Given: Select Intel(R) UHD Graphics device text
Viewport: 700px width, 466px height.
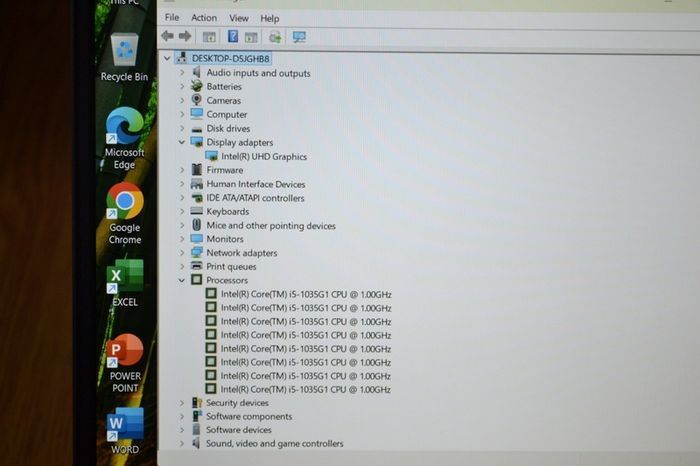Looking at the screenshot, I should pyautogui.click(x=264, y=157).
